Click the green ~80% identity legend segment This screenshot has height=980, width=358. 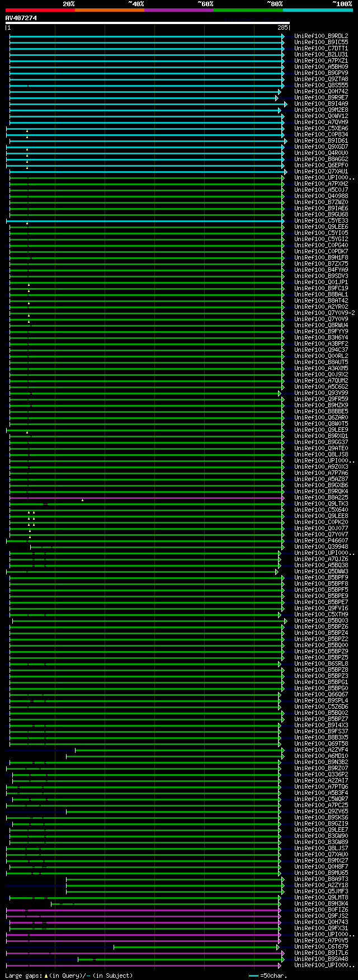[248, 10]
